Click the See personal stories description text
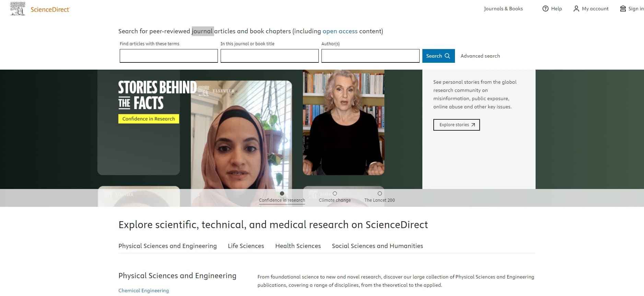The height and width of the screenshot is (296, 644). point(475,94)
